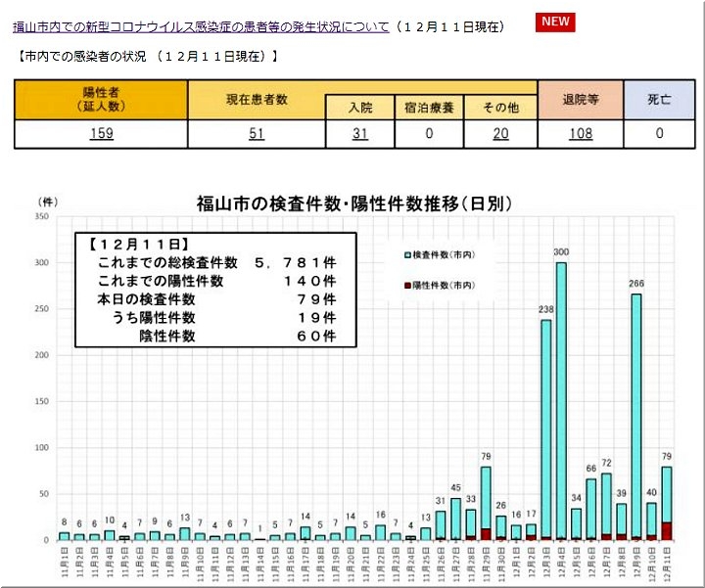Click the 退院等 column header
This screenshot has height=588, width=705.
point(581,99)
